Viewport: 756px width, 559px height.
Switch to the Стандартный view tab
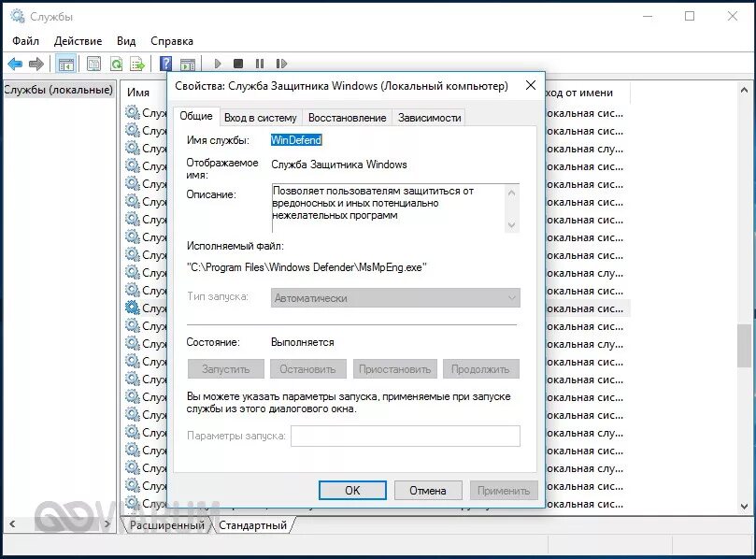coord(252,525)
